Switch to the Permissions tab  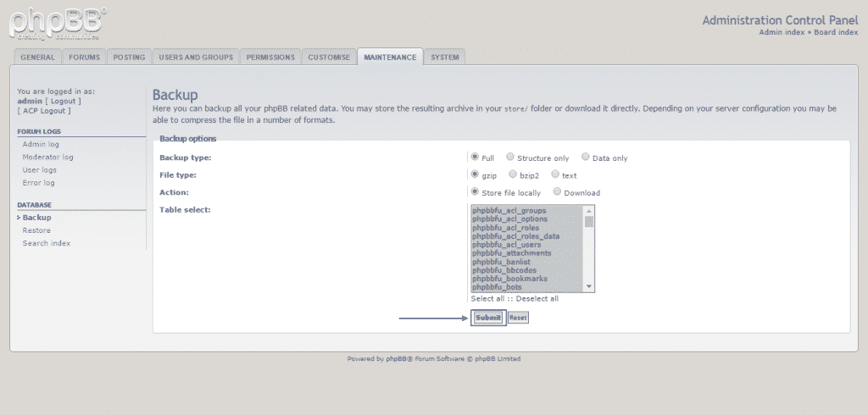(x=270, y=58)
